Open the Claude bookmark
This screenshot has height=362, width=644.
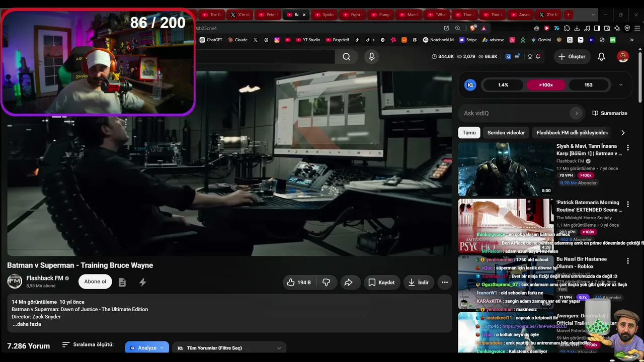[x=237, y=40]
